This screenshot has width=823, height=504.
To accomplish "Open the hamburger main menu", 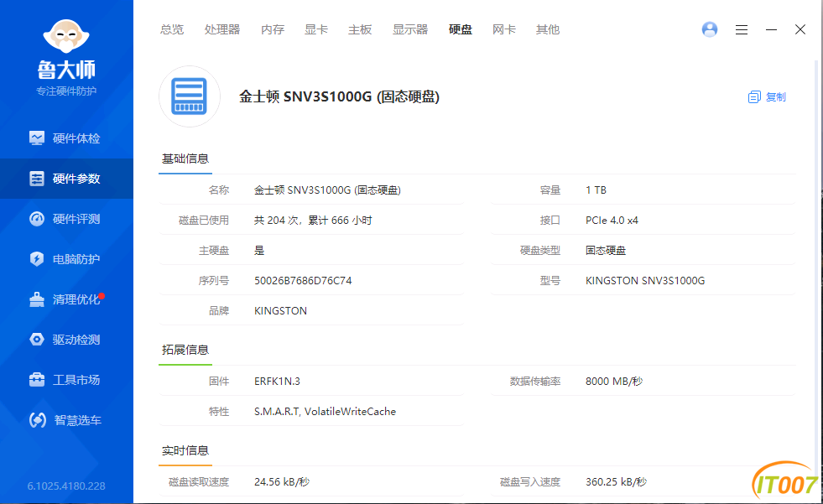I will coord(742,30).
